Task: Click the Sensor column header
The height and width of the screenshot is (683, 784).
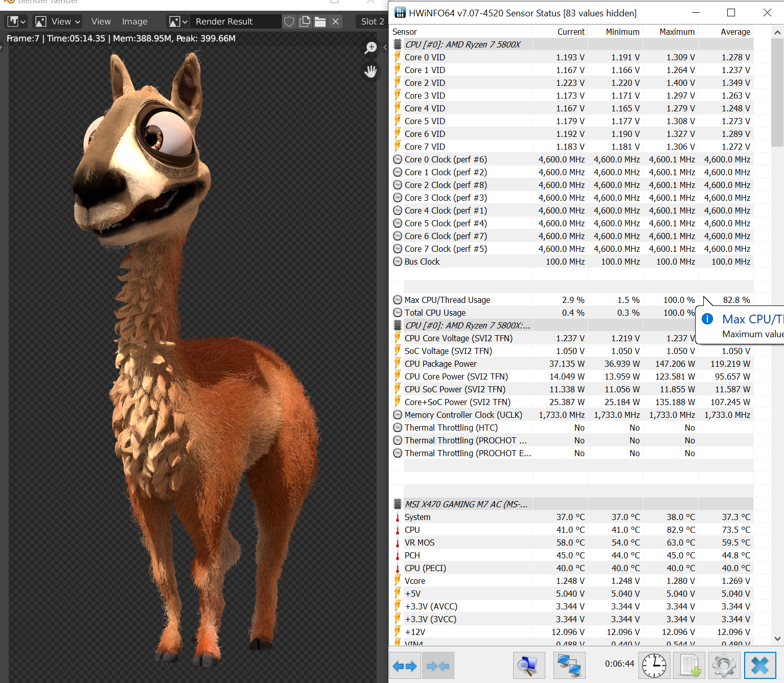Action: pos(460,32)
